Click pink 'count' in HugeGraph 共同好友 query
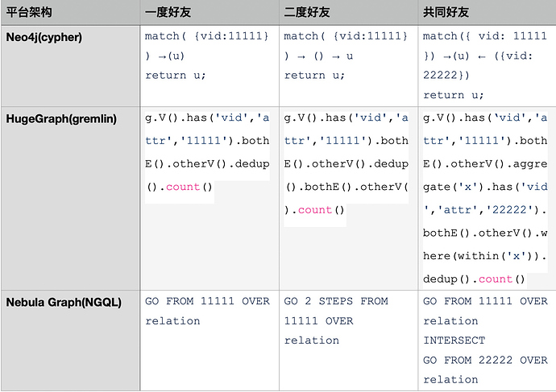This screenshot has width=556, height=392. 496,279
